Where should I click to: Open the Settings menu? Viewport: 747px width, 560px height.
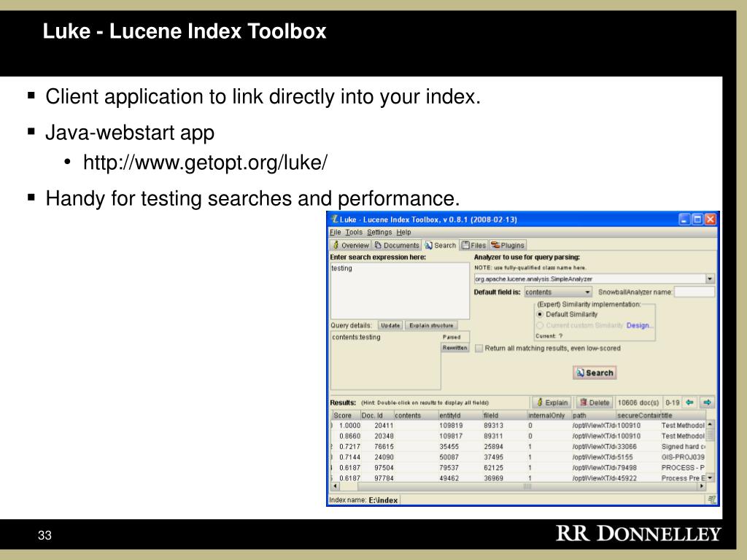[x=379, y=232]
